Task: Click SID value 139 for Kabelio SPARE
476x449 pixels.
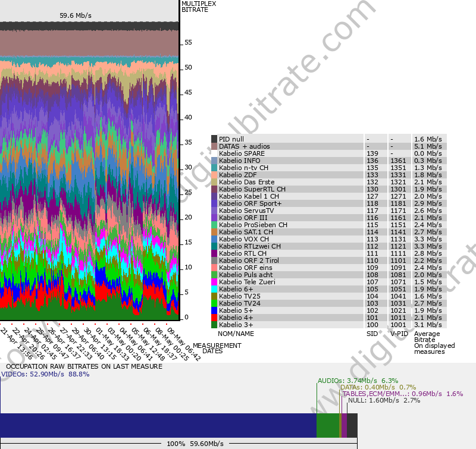Action: pos(372,153)
